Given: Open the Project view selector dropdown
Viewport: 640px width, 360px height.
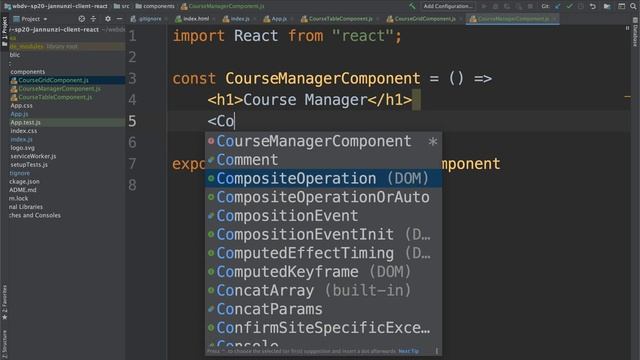Looking at the screenshot, I should point(31,19).
